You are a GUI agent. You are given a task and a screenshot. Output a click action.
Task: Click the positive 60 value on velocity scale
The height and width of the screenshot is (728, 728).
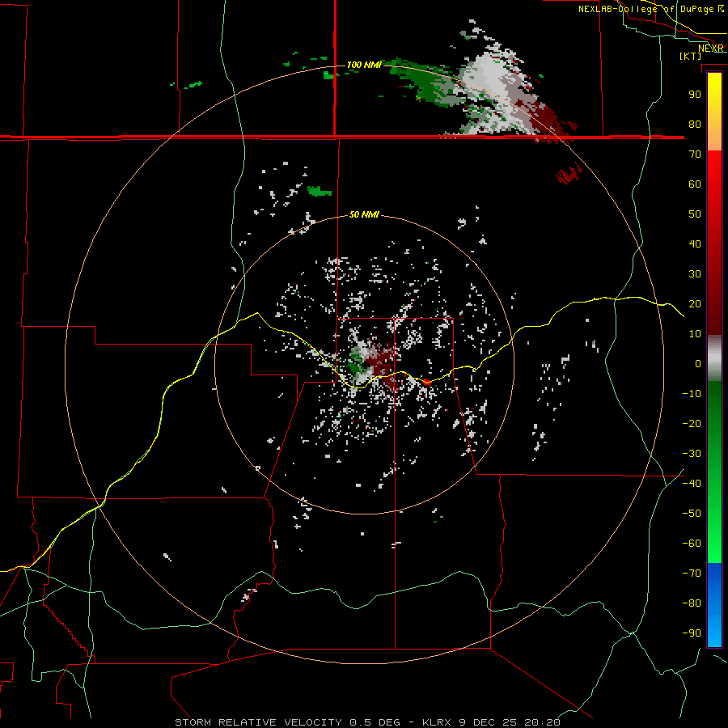click(x=695, y=184)
